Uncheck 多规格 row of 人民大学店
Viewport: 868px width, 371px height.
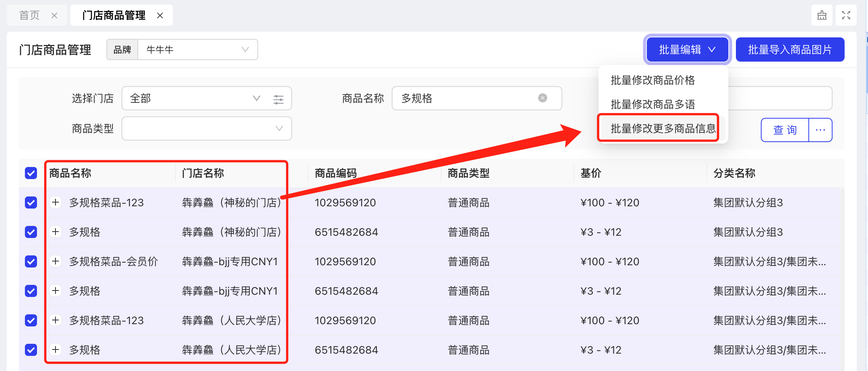[31, 350]
